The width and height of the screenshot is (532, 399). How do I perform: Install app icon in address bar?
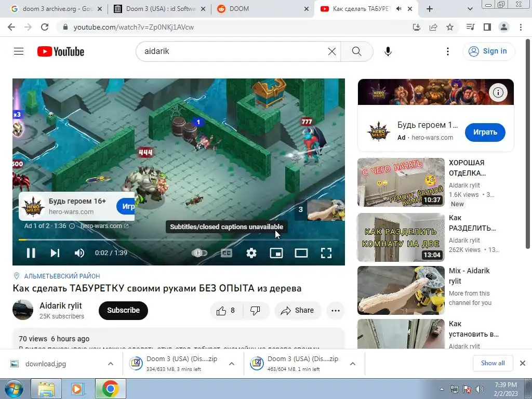tap(416, 27)
